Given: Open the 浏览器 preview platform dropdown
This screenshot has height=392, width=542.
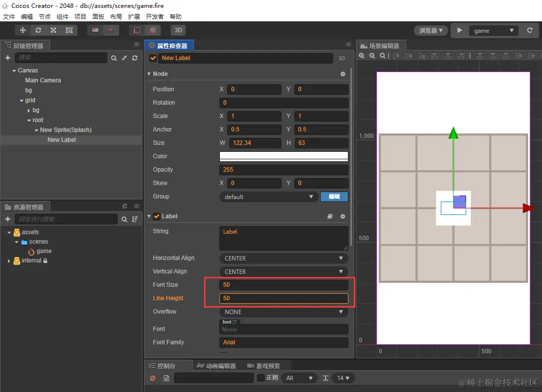Looking at the screenshot, I should pyautogui.click(x=431, y=30).
